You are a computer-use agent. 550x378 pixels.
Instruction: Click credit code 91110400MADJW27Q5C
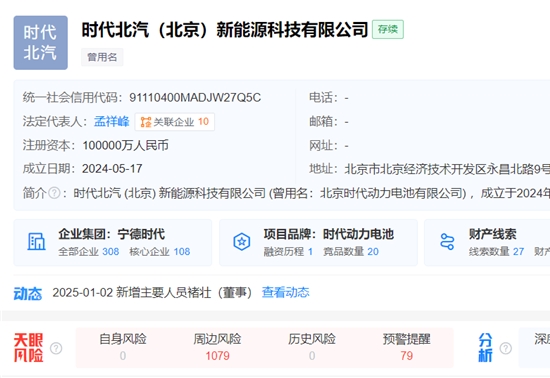click(195, 97)
